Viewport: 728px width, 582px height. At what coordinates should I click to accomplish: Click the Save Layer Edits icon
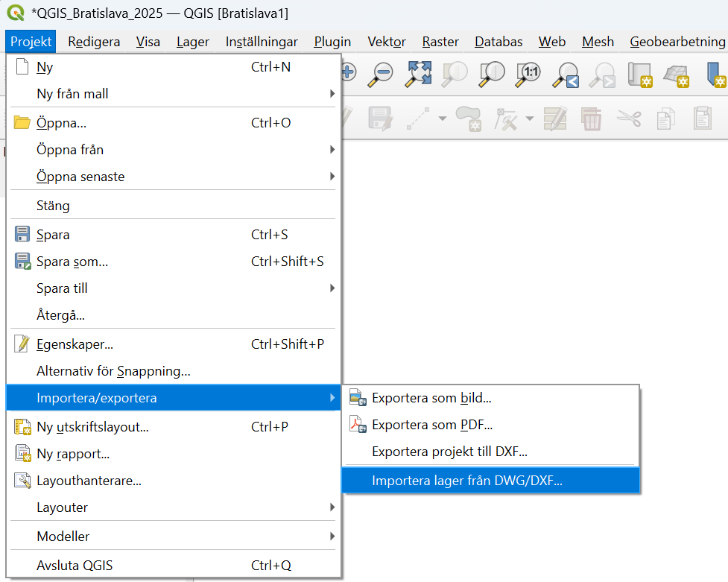click(381, 118)
